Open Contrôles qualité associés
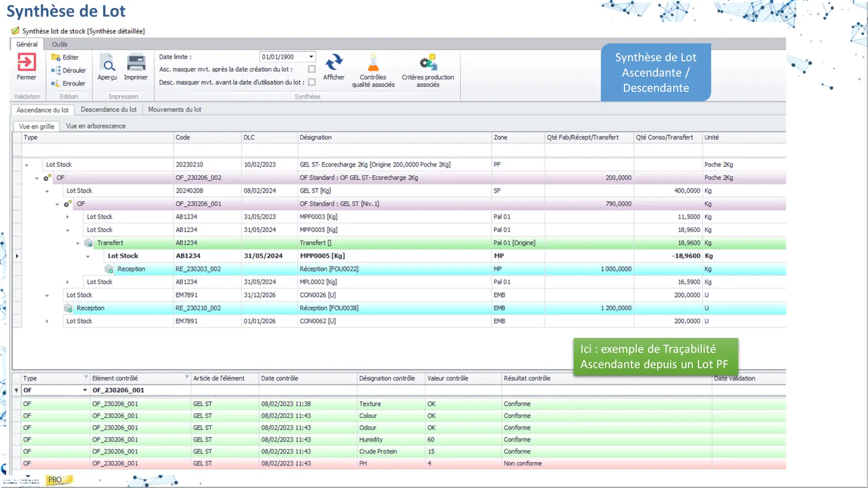This screenshot has width=868, height=488. [373, 63]
